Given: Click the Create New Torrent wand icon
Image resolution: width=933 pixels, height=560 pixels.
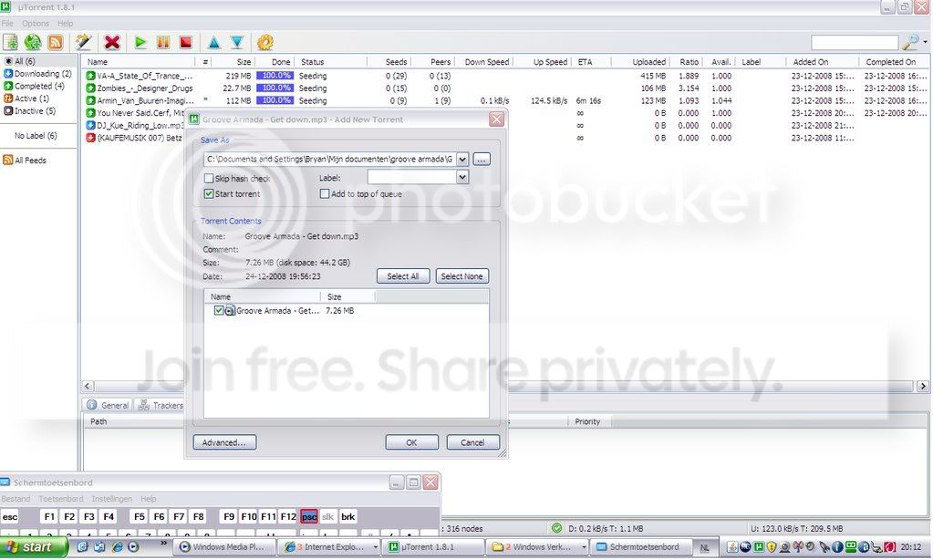Looking at the screenshot, I should click(83, 42).
